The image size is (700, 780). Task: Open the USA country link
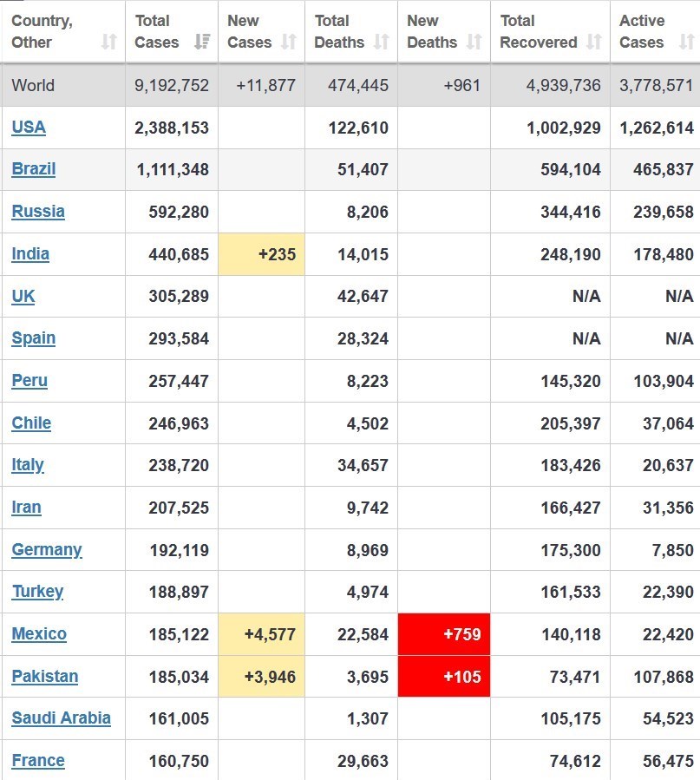[29, 128]
